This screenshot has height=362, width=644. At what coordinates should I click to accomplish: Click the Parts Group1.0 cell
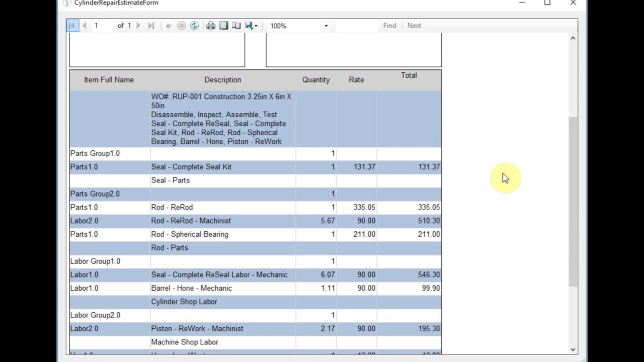[x=95, y=153]
